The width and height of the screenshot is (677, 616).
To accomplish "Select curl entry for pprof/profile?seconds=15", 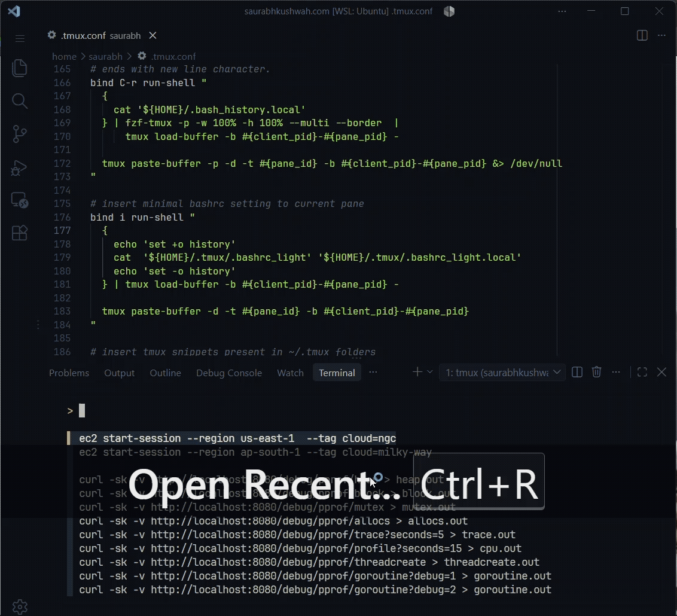I will 300,548.
